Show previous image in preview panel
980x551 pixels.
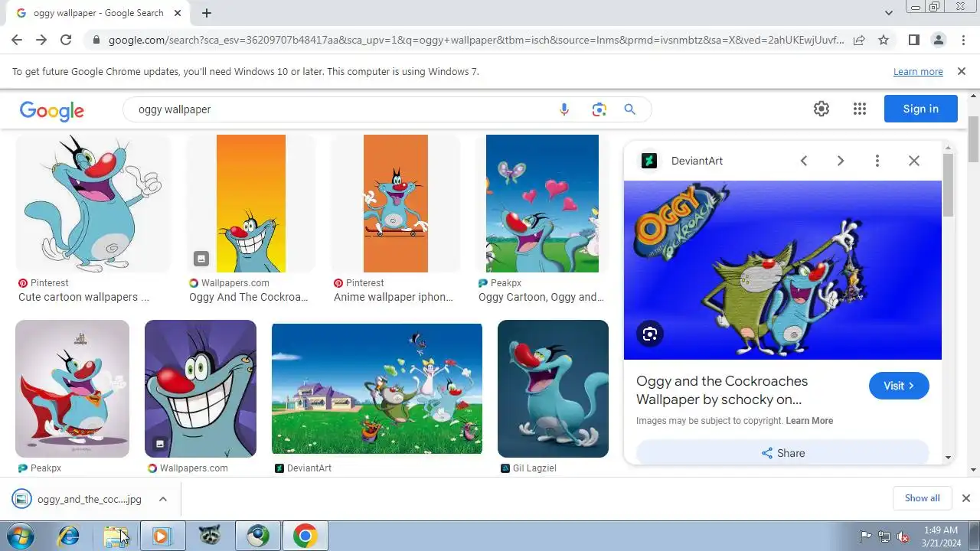click(x=804, y=161)
